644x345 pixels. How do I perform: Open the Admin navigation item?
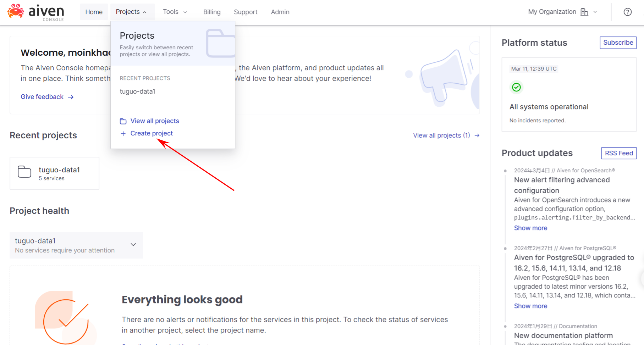280,12
